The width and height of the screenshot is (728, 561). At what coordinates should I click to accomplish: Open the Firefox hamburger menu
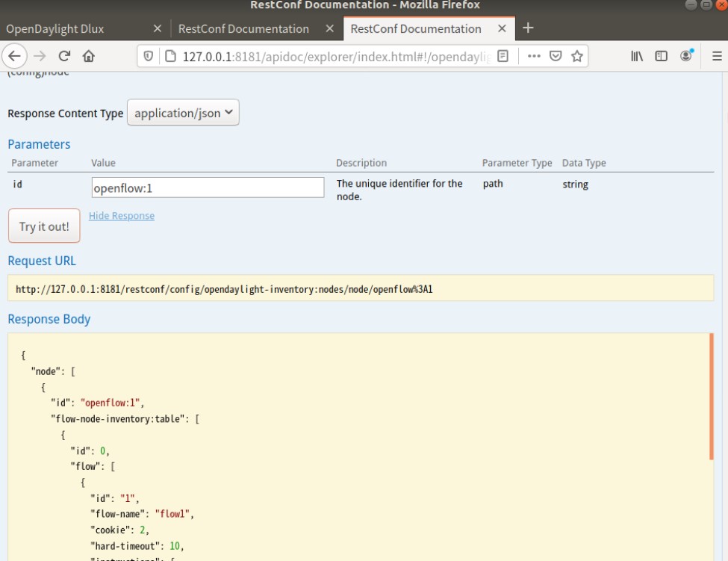point(716,56)
